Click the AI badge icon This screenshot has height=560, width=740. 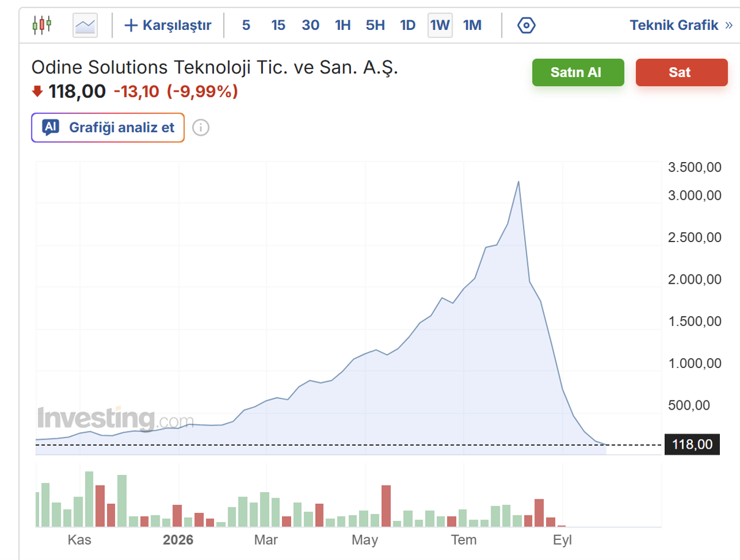point(51,127)
